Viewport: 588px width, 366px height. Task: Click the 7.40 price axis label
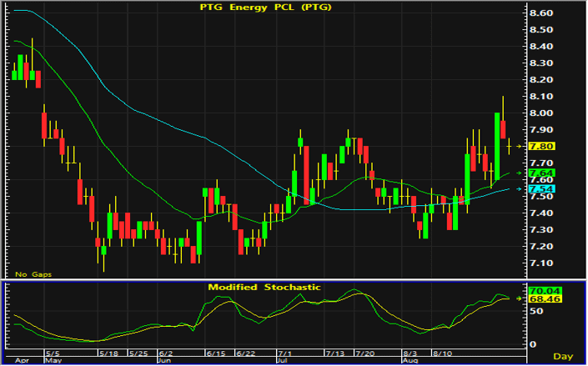pos(540,213)
